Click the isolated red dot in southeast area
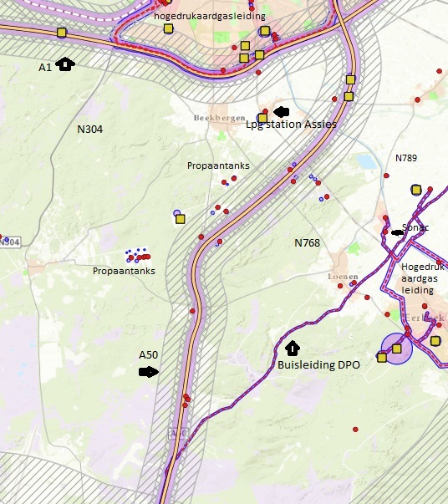The image size is (448, 504). [x=355, y=430]
